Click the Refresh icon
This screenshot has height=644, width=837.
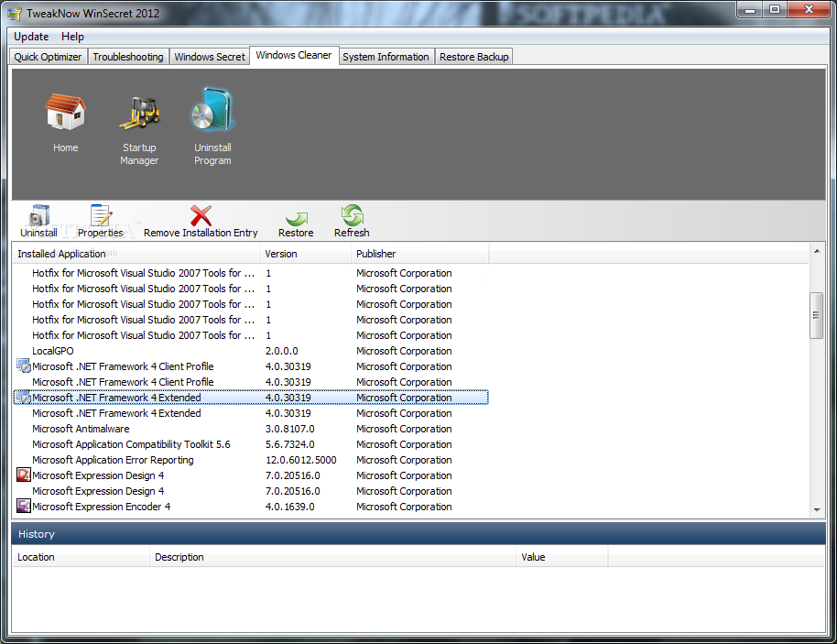pos(352,215)
